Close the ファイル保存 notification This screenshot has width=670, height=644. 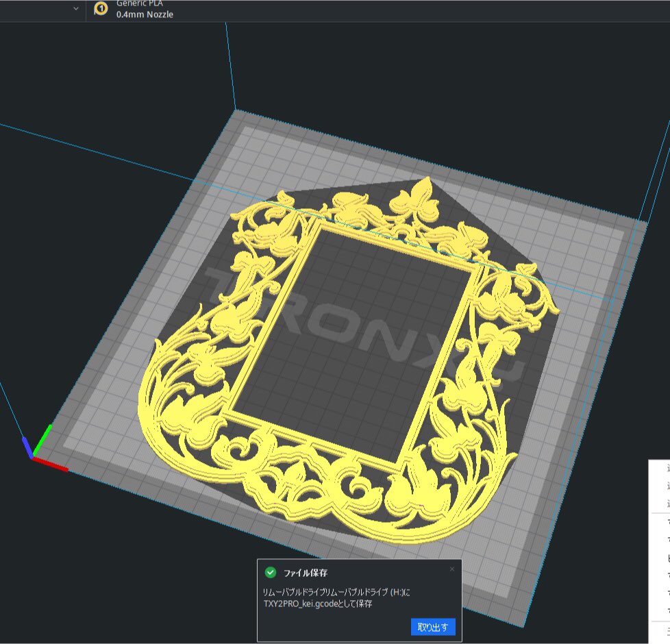[x=452, y=569]
